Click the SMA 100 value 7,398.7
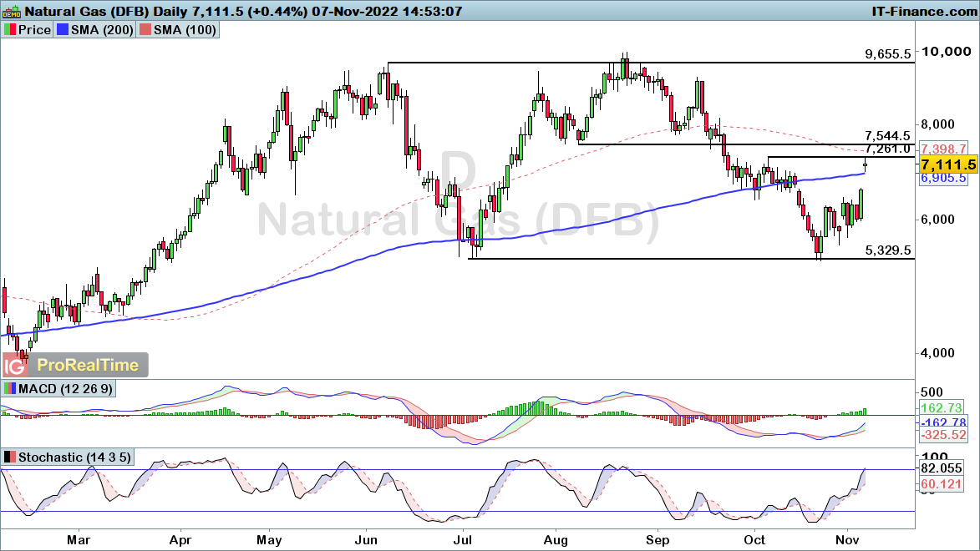The image size is (980, 551). (944, 149)
